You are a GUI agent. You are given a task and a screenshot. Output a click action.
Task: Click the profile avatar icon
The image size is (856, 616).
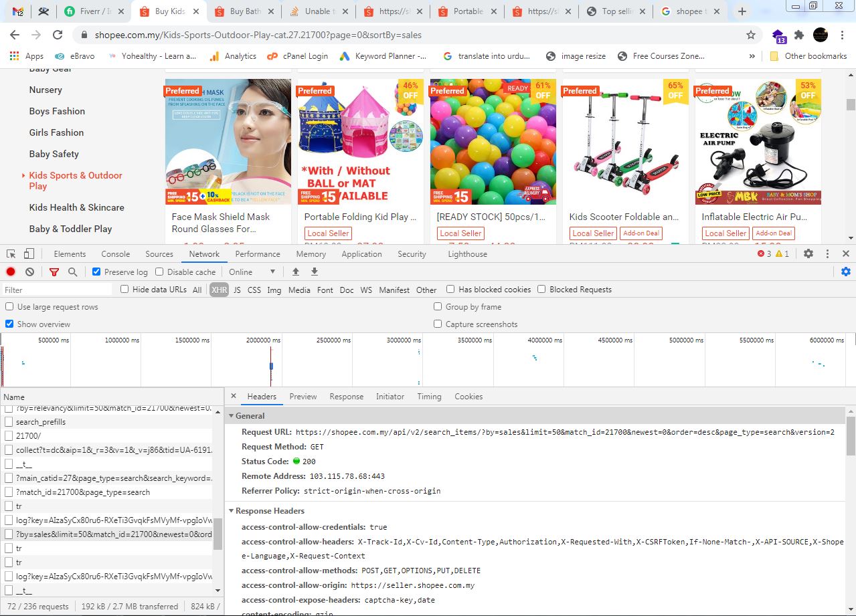point(821,35)
